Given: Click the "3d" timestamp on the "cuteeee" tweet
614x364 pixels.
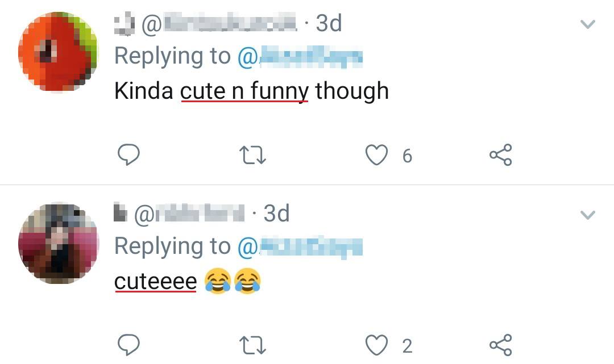Looking at the screenshot, I should [x=277, y=214].
